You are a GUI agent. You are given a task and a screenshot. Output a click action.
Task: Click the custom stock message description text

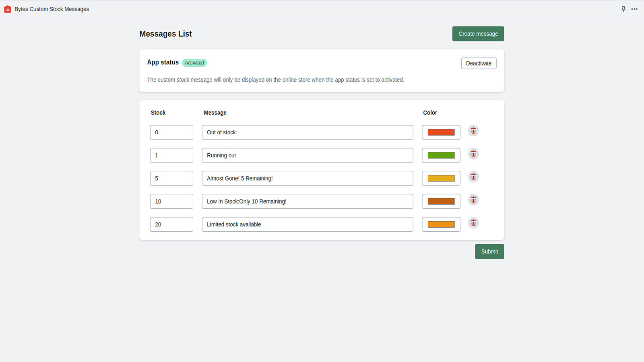point(275,80)
